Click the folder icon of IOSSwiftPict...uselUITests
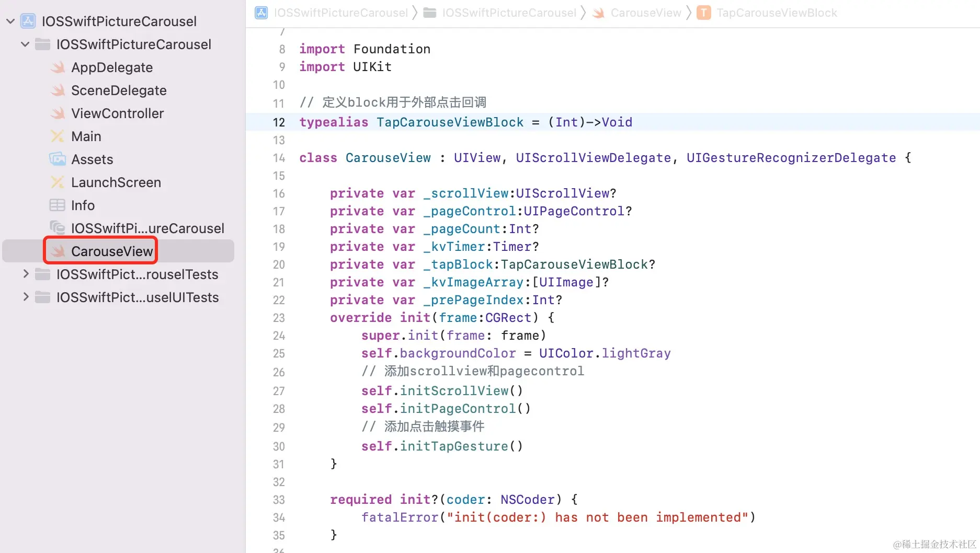980x553 pixels. (42, 297)
